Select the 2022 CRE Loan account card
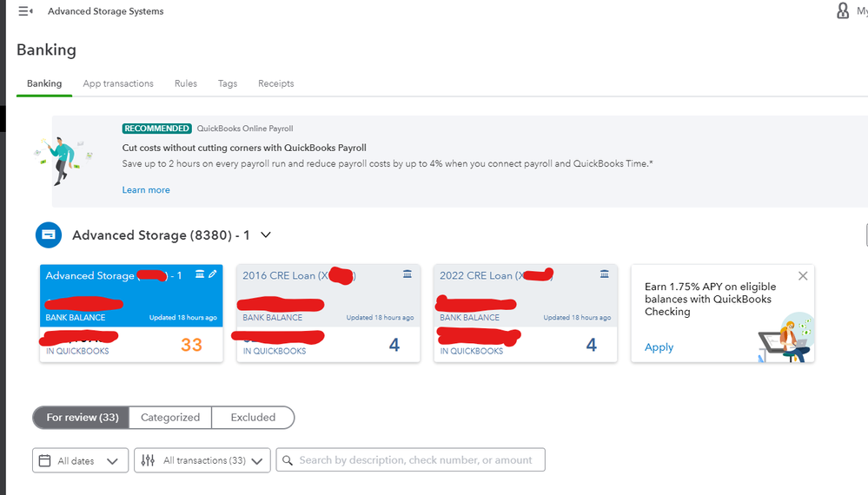Screen dimensions: 868x495 click(x=526, y=313)
